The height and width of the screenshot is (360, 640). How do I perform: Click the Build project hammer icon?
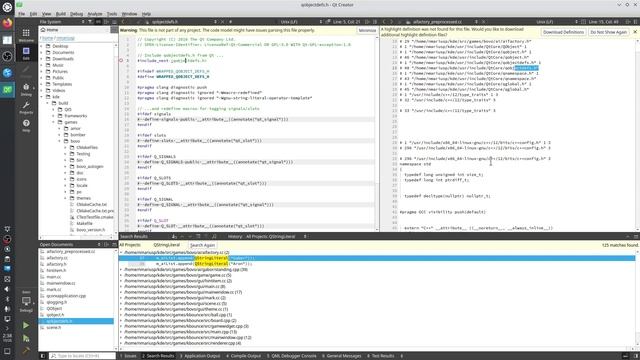point(26,350)
